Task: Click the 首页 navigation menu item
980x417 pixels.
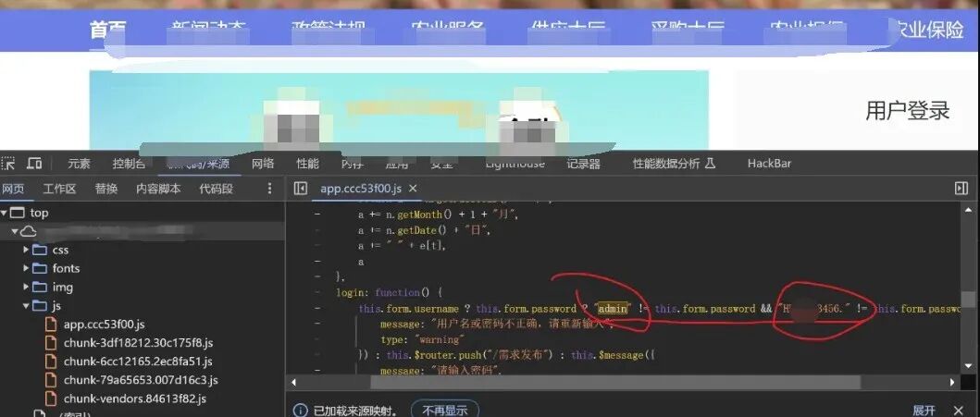Action: [108, 29]
